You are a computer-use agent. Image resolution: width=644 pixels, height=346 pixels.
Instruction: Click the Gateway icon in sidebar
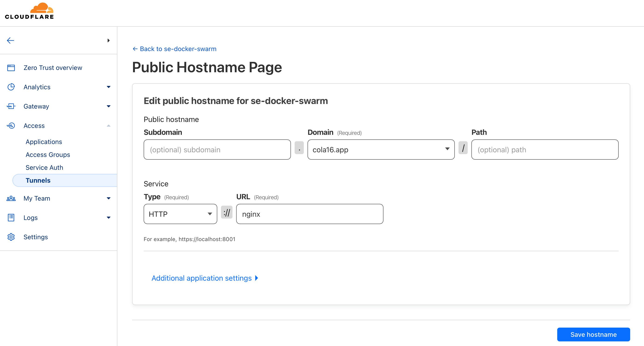pyautogui.click(x=11, y=106)
